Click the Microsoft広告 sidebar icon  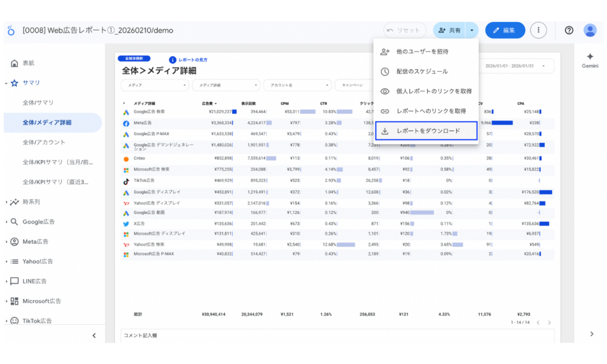coord(15,301)
